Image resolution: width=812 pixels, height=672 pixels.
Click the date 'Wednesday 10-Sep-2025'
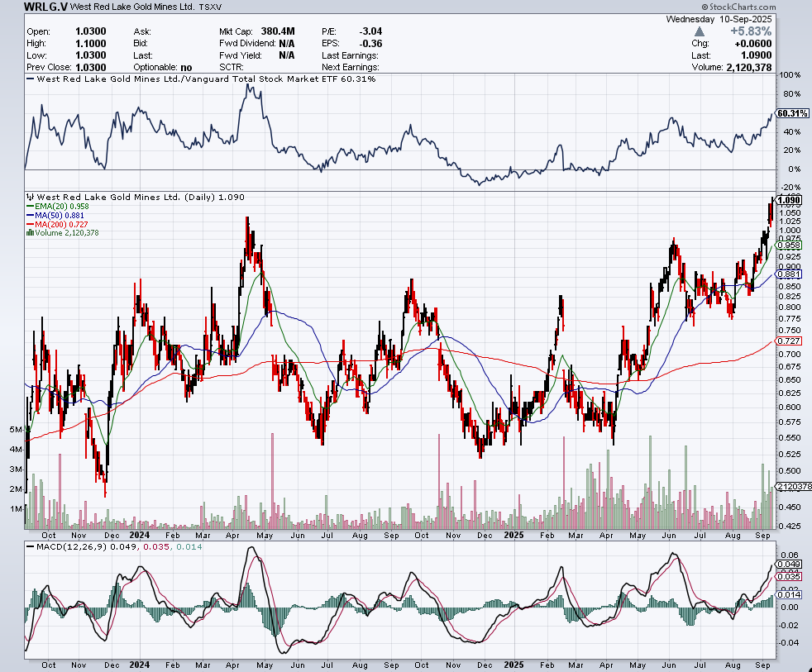coord(719,19)
